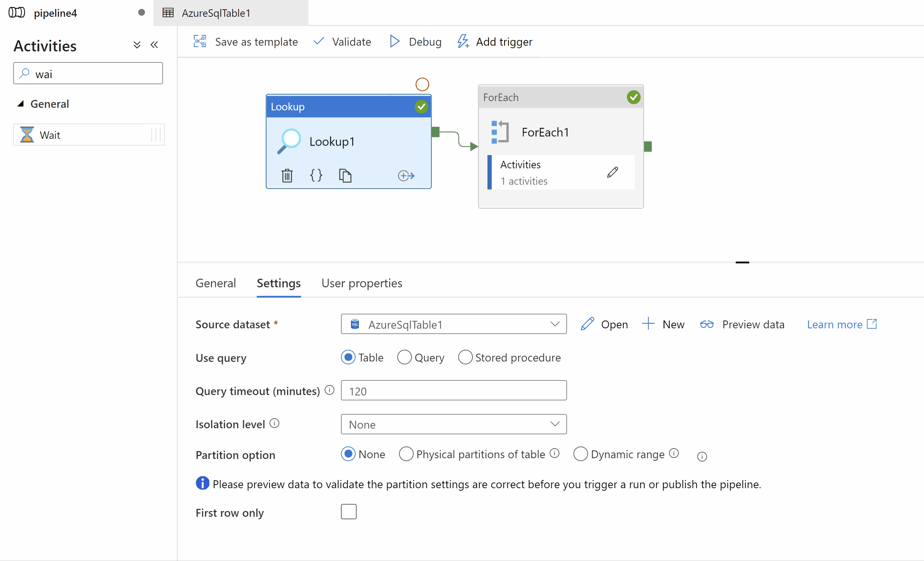
Task: Select the Stored procedure radio button
Action: [x=465, y=357]
